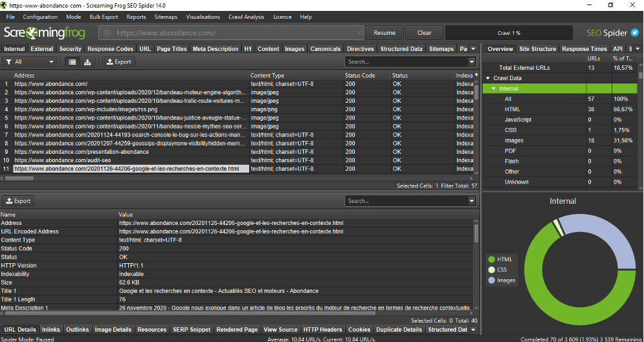This screenshot has width=644, height=342.
Task: Open the Sitemaps menu
Action: tap(166, 17)
